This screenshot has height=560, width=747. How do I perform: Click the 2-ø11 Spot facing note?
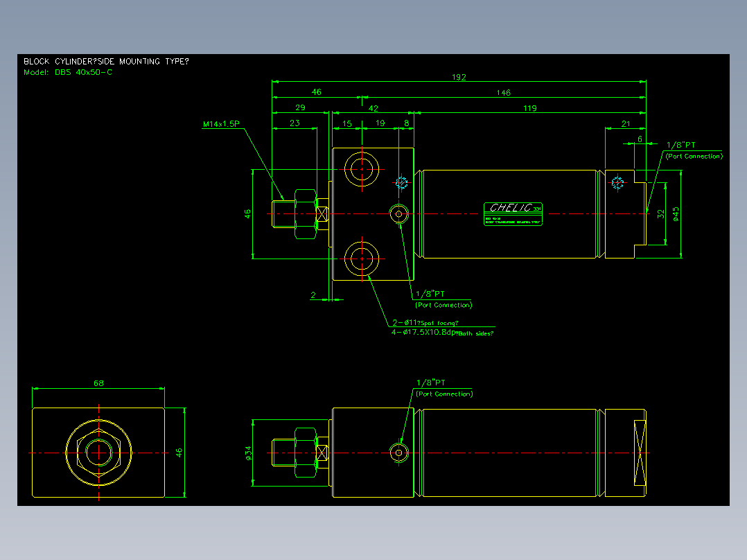(425, 323)
